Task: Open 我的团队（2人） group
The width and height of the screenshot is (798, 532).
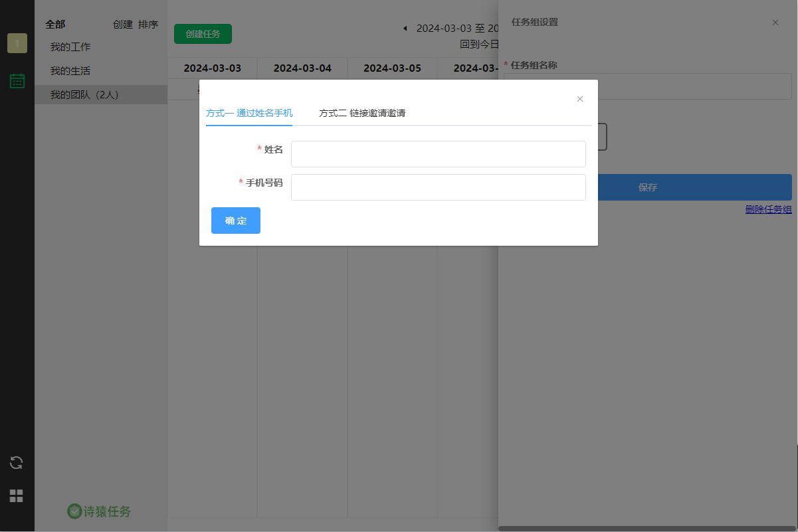Action: 84,95
